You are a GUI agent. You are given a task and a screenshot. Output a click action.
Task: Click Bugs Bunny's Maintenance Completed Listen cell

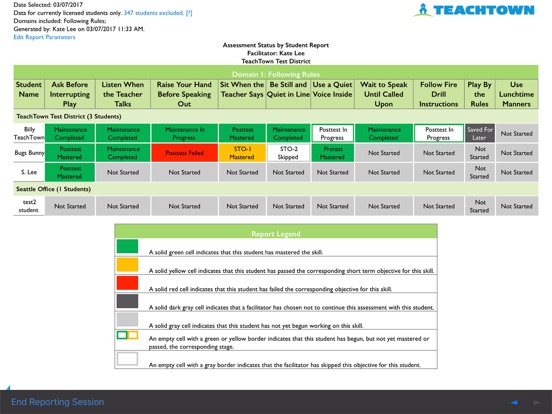pyautogui.click(x=123, y=153)
